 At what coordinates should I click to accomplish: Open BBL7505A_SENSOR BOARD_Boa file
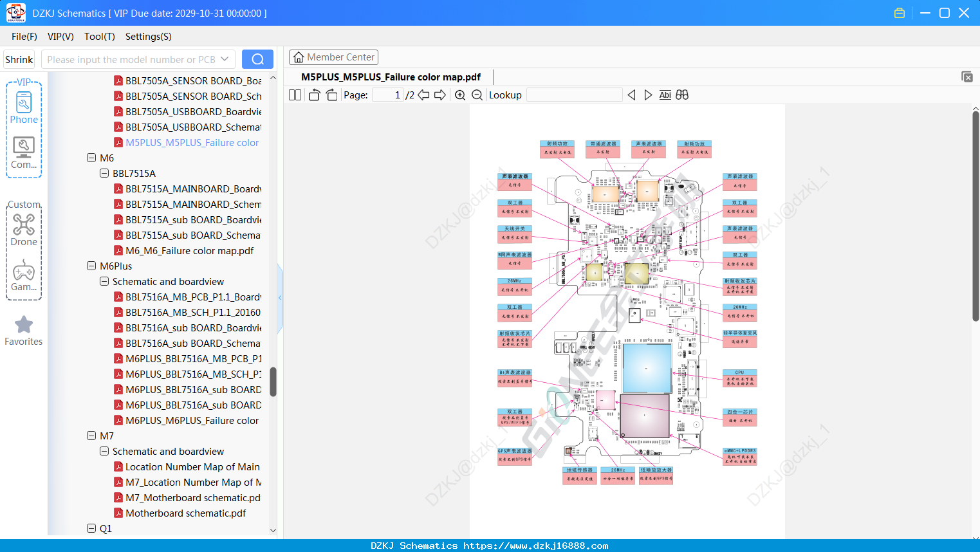pyautogui.click(x=194, y=81)
